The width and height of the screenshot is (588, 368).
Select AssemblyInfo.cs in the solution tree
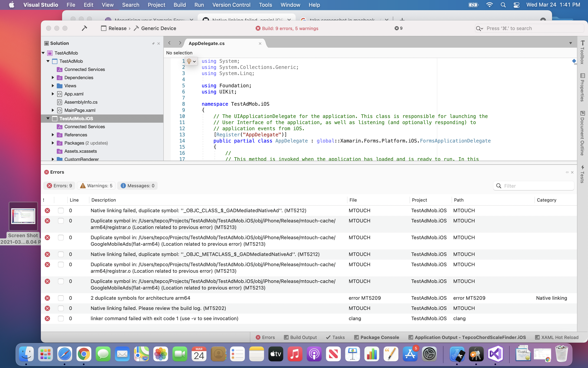(81, 102)
